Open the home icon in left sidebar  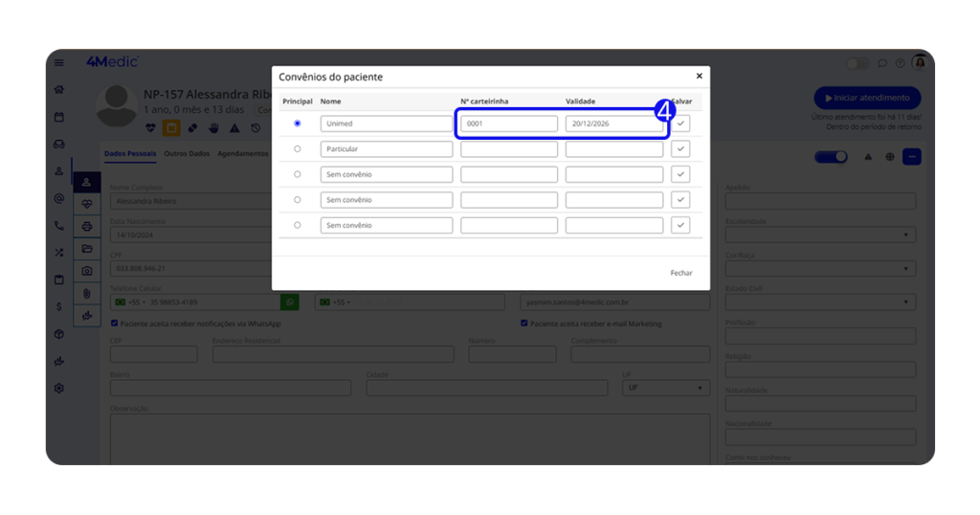59,90
